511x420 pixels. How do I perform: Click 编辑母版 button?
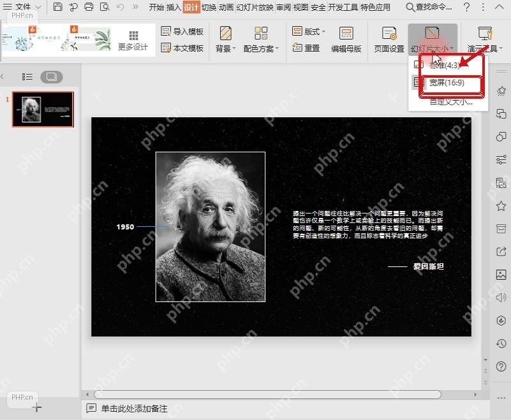point(346,40)
